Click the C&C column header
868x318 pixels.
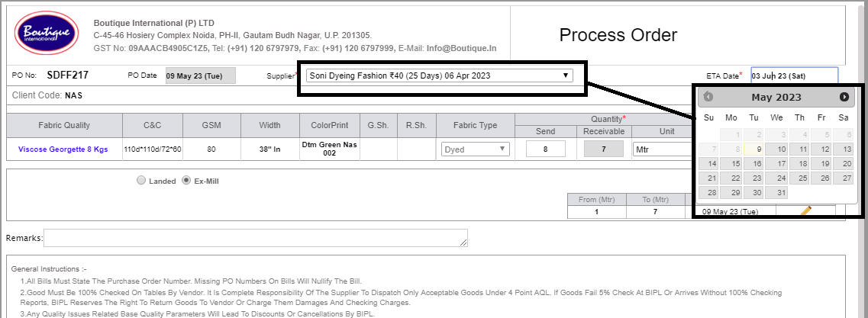pyautogui.click(x=152, y=126)
